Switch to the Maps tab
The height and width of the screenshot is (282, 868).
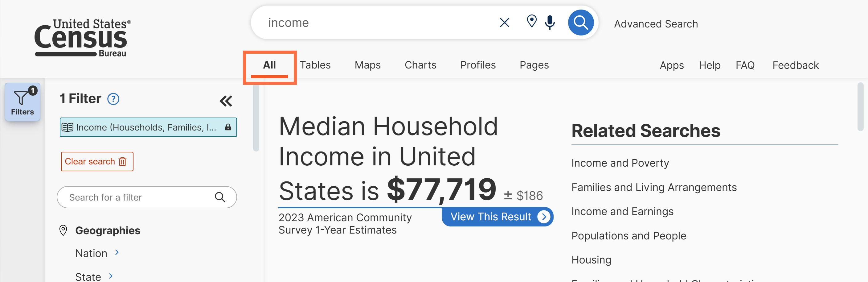tap(367, 65)
